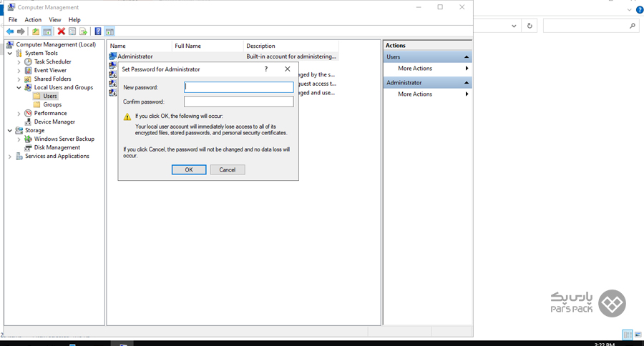Select the Groups tree item

pyautogui.click(x=52, y=104)
